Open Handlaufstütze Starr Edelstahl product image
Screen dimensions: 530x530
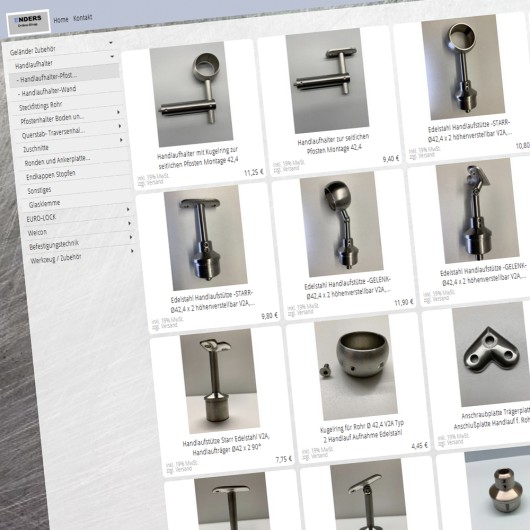220,381
